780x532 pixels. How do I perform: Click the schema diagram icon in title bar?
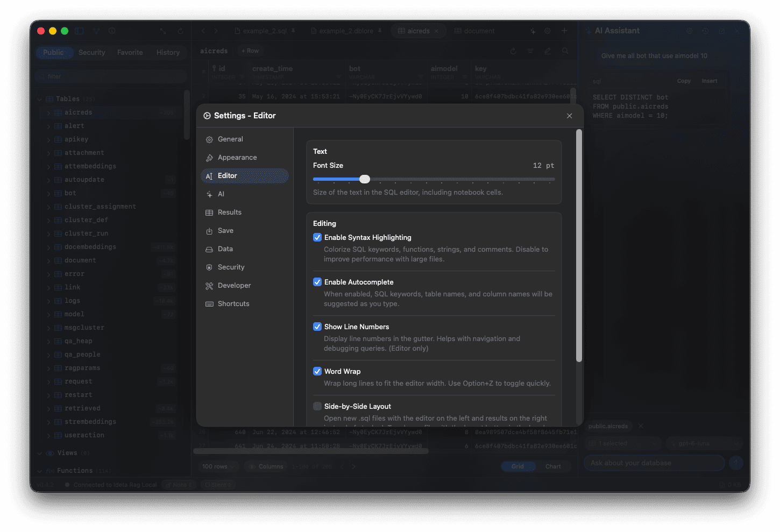(96, 31)
